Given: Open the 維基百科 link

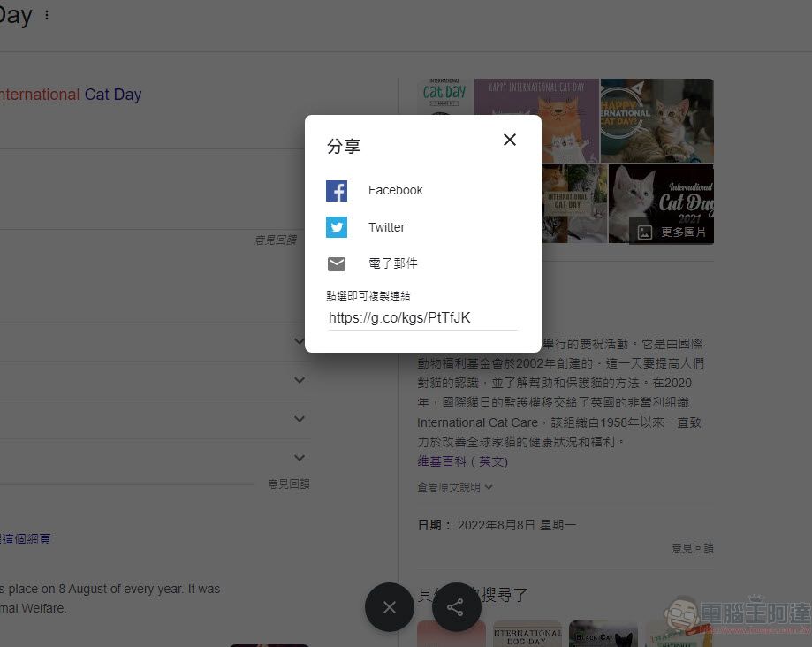Looking at the screenshot, I should 442,461.
